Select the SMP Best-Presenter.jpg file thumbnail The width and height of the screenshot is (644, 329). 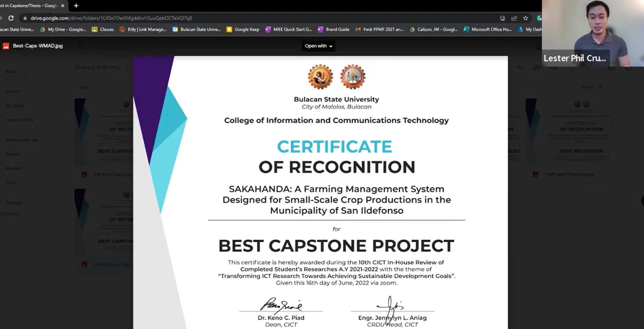coord(569,132)
